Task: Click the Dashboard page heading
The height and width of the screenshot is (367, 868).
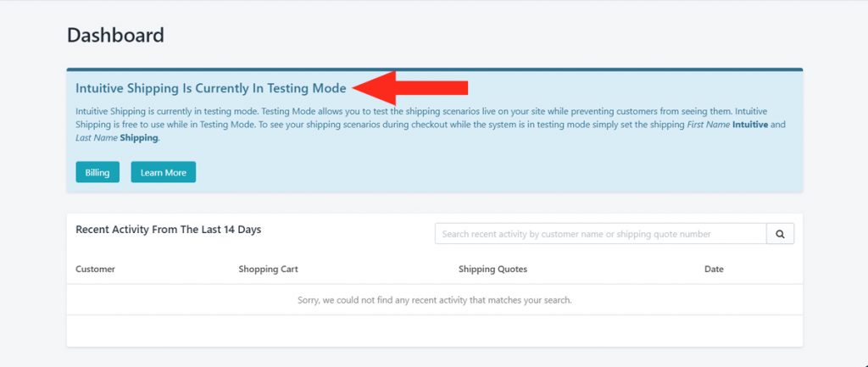Action: coord(115,36)
